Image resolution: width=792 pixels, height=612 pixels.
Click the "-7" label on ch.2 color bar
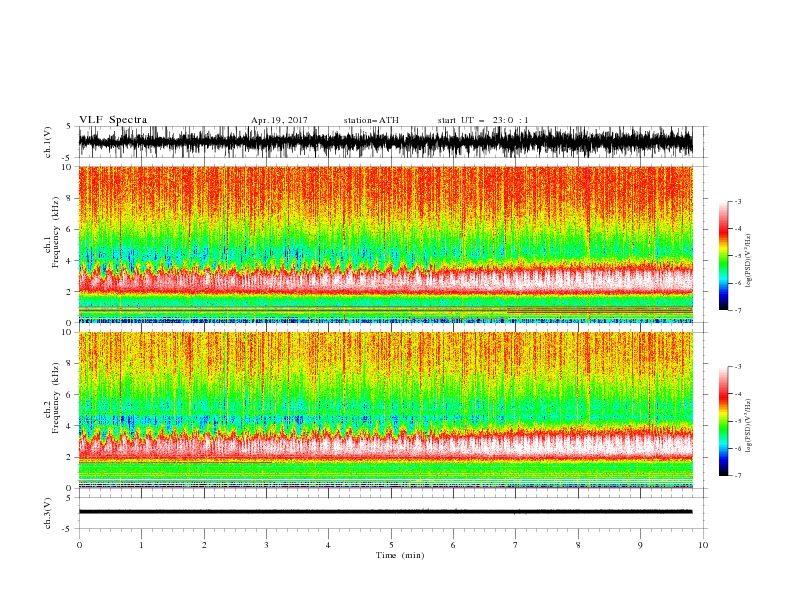[x=737, y=476]
